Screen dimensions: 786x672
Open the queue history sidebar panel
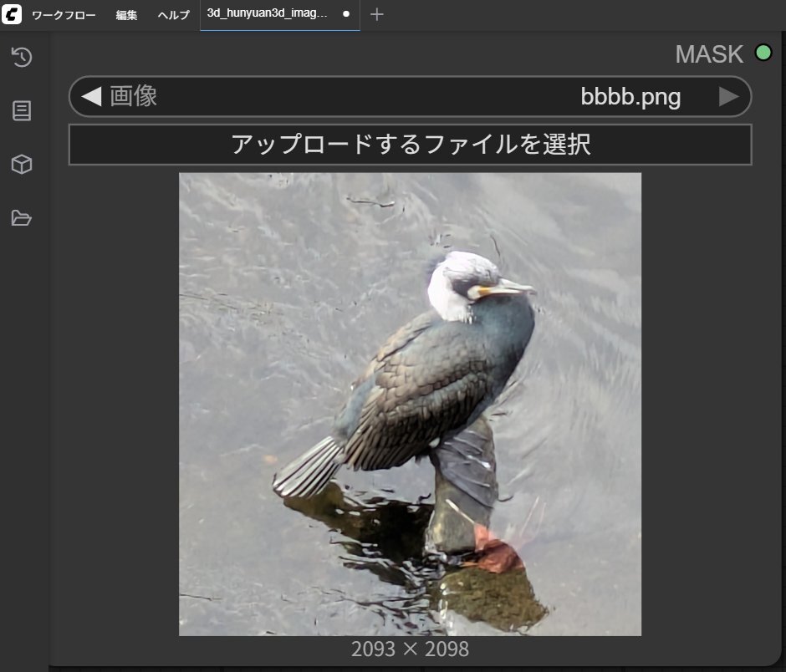coord(22,58)
